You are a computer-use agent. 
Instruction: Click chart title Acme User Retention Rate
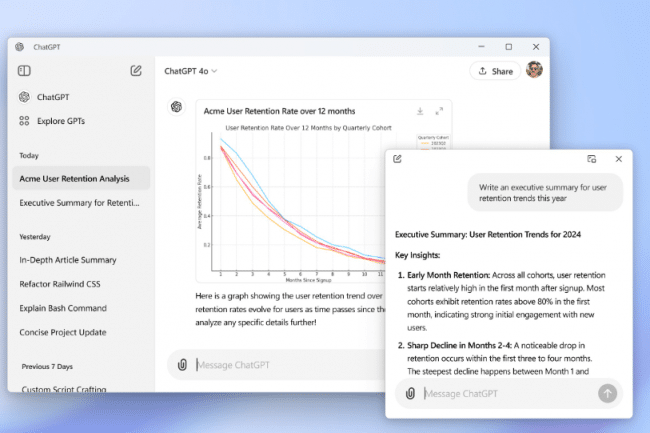tap(279, 111)
